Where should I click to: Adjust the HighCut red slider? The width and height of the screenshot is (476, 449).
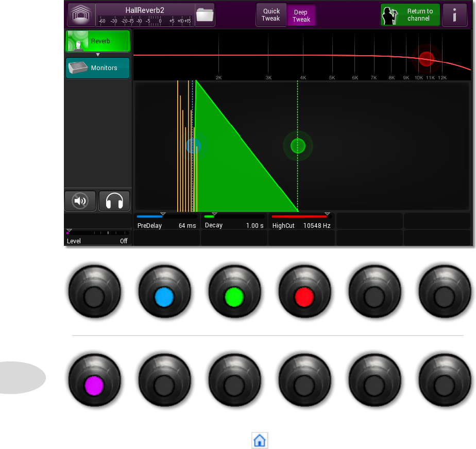301,217
